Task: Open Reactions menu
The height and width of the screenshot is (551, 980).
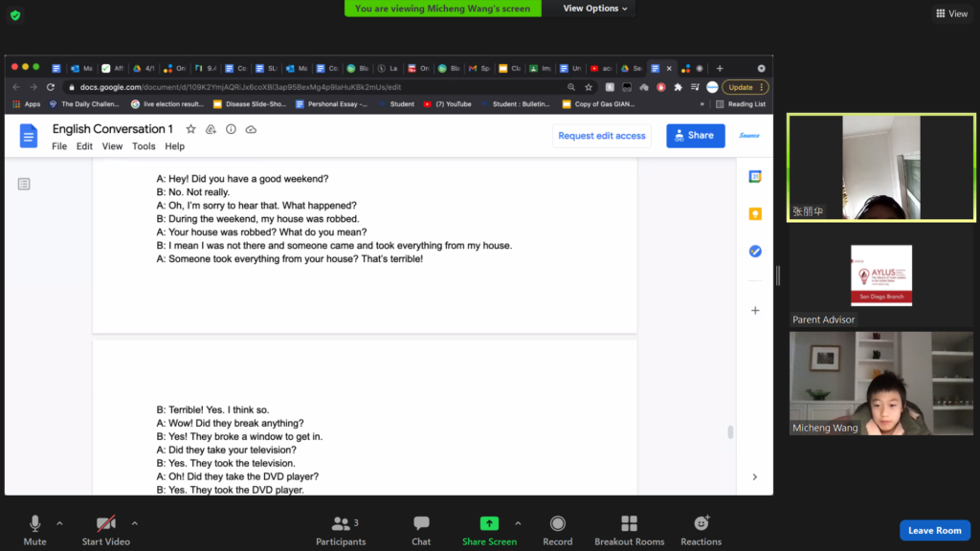Action: [702, 530]
